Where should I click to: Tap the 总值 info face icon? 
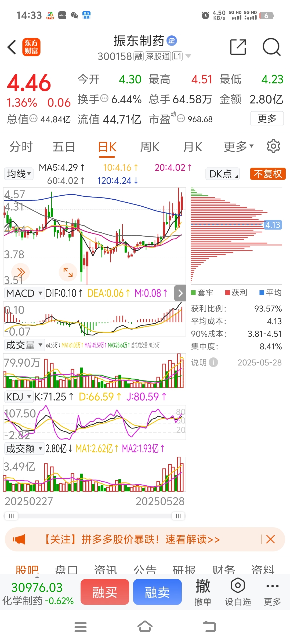pos(33,118)
